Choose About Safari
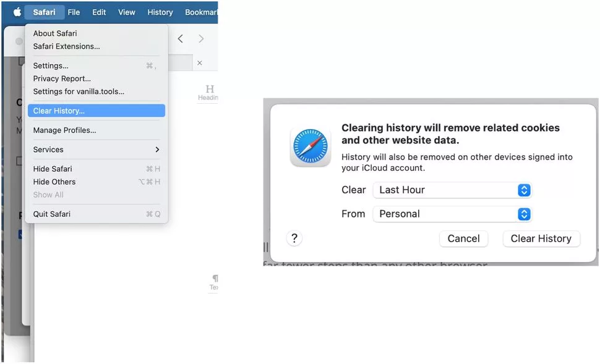600x364 pixels. [x=96, y=33]
